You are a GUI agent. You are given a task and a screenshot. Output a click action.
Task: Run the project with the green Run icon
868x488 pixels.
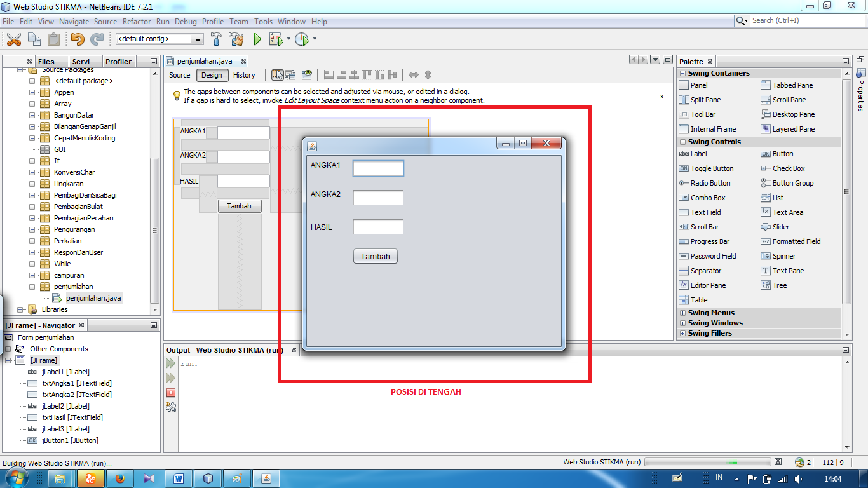tap(257, 39)
